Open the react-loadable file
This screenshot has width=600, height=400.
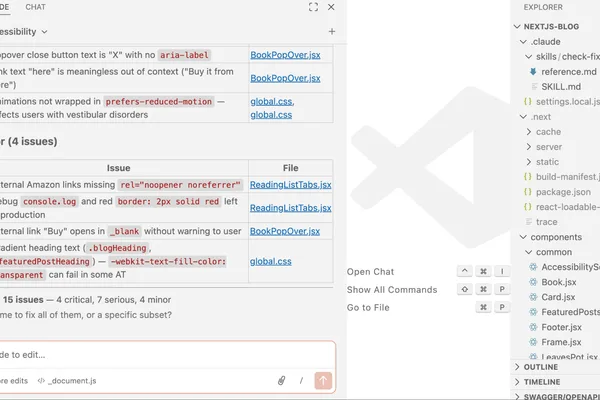click(x=568, y=207)
